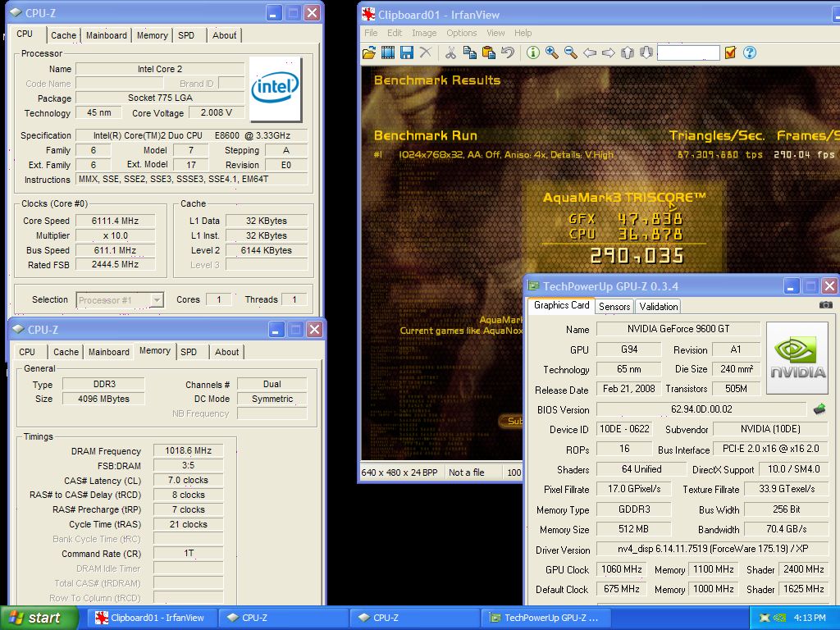The height and width of the screenshot is (630, 840).
Task: Open the slideshow (film strip) icon in IrfanView
Action: (388, 52)
